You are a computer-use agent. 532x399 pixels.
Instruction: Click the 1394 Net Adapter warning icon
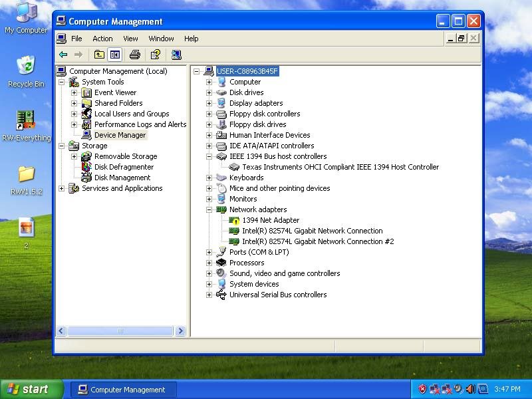pyautogui.click(x=234, y=221)
